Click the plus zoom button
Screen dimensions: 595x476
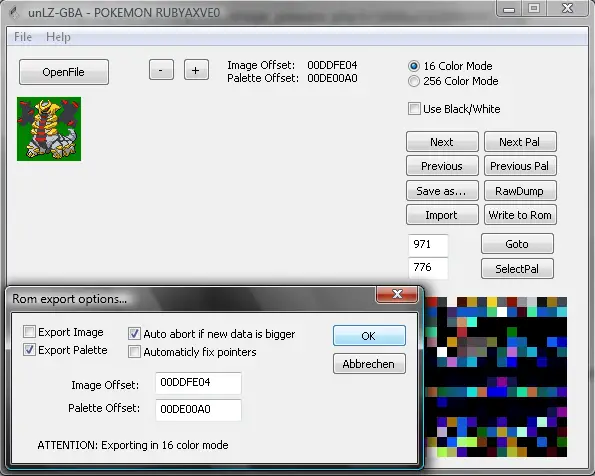pos(196,70)
